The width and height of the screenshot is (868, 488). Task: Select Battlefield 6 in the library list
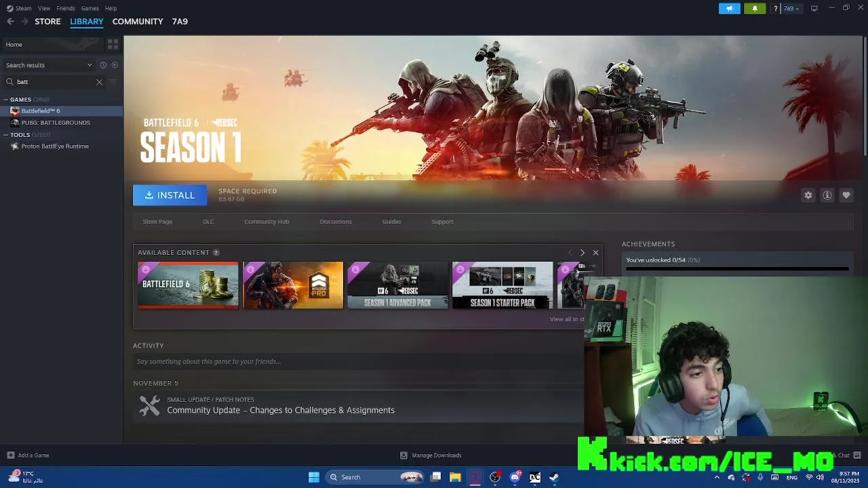(x=62, y=111)
